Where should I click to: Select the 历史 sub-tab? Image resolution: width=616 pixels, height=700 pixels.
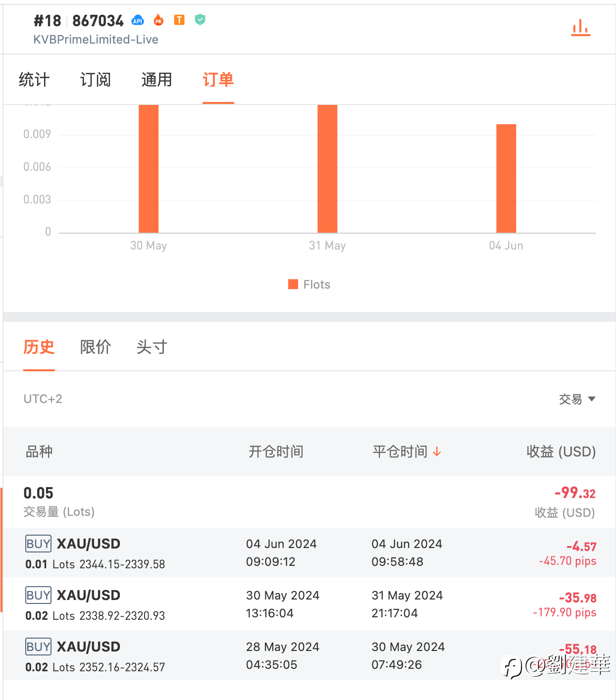point(39,347)
